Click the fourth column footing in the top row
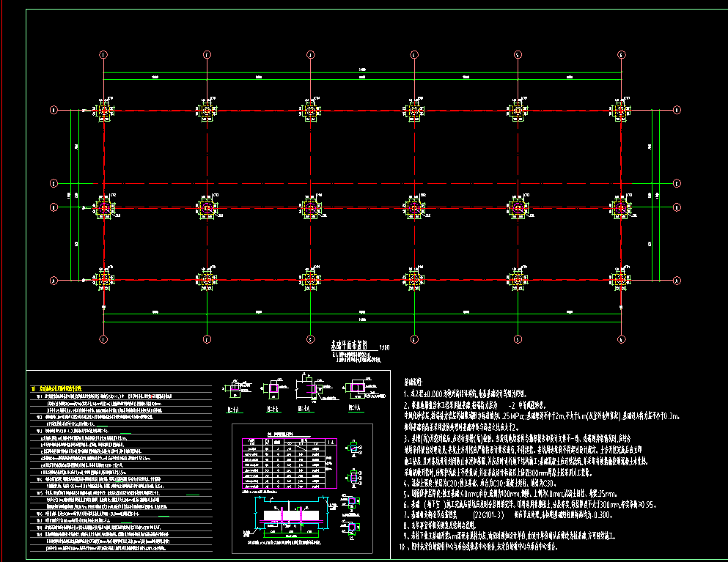 (414, 111)
